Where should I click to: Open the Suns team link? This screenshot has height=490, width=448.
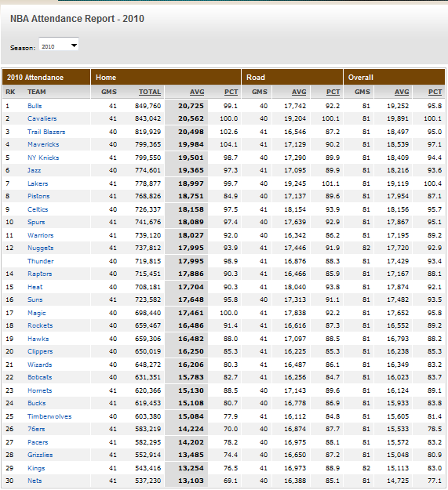tap(35, 299)
